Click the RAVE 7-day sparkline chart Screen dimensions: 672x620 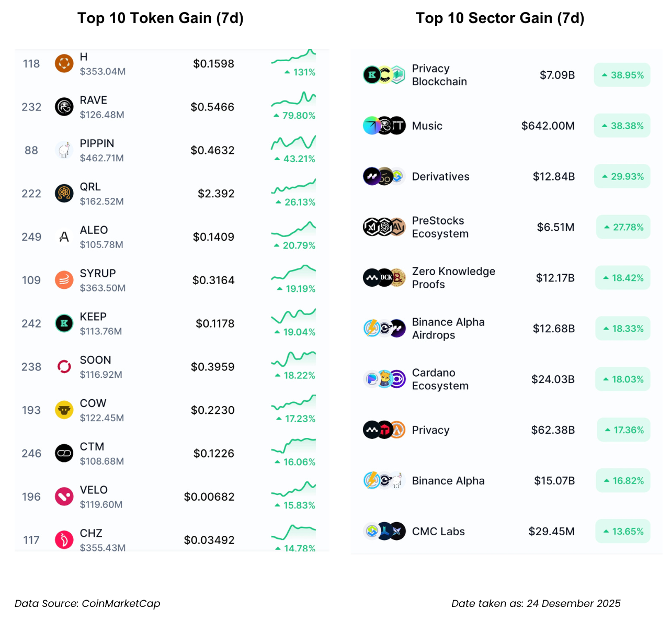(x=293, y=99)
